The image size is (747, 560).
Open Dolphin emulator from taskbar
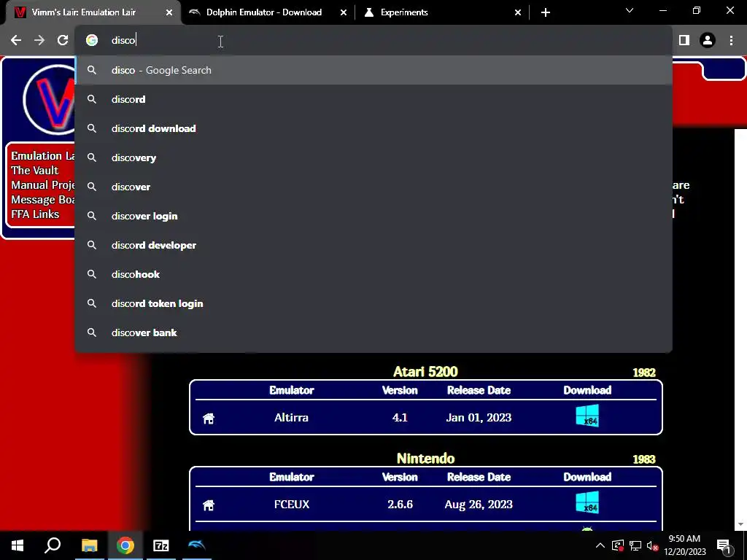tap(197, 545)
